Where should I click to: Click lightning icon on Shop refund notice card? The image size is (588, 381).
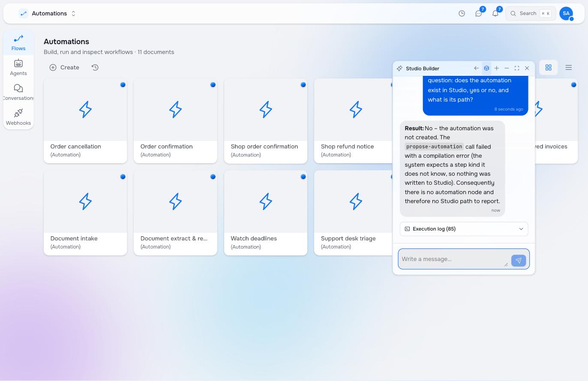click(356, 110)
